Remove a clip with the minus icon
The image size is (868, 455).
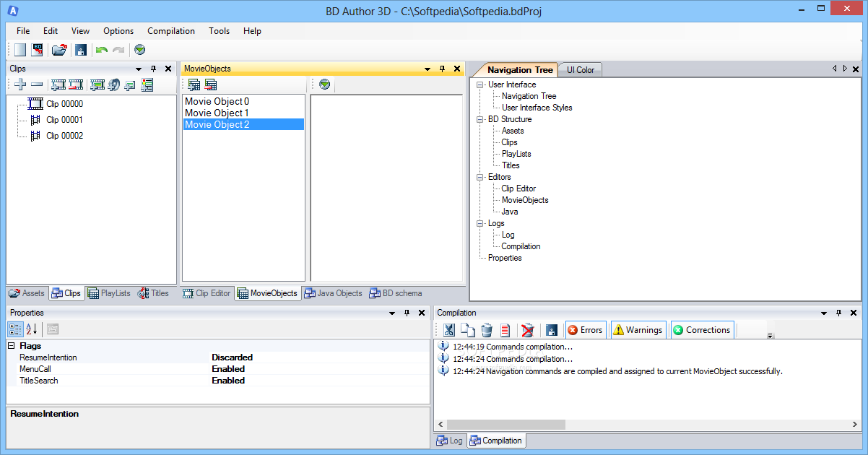(x=36, y=84)
